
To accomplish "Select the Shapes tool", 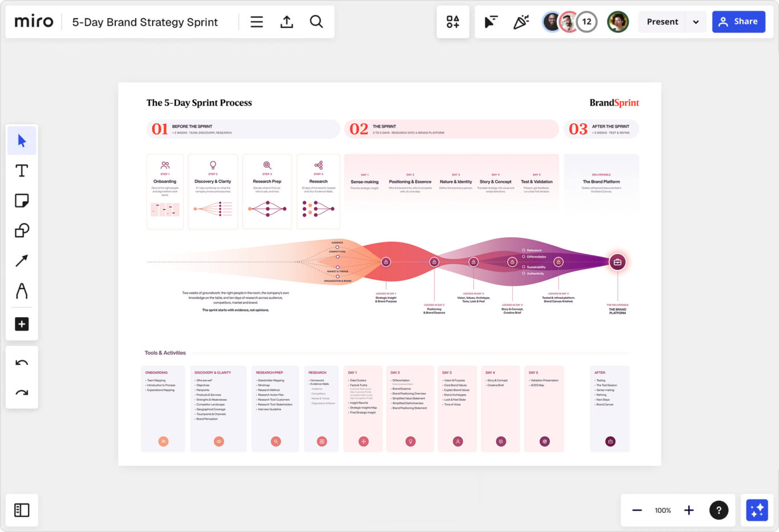I will point(22,230).
